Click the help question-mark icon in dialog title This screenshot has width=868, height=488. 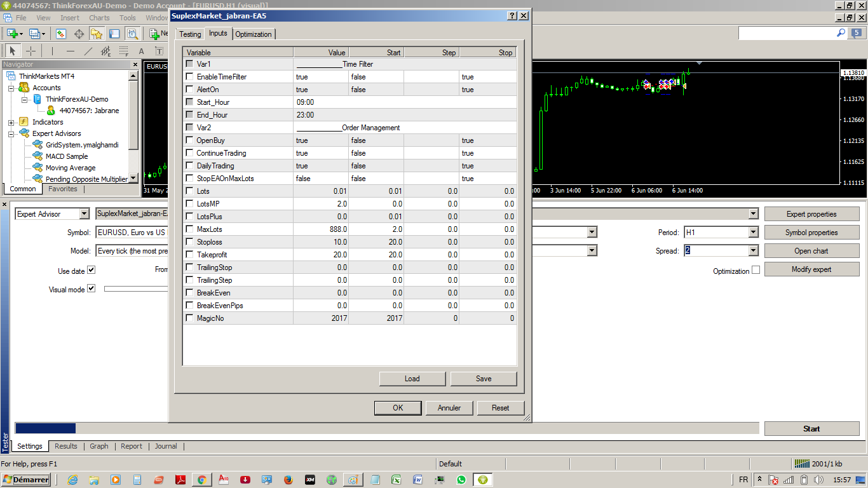coord(512,16)
